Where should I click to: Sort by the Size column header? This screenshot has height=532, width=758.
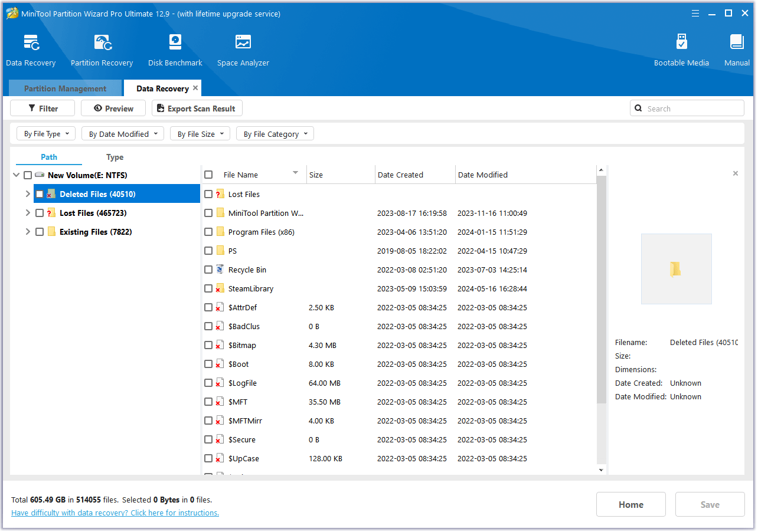point(341,175)
